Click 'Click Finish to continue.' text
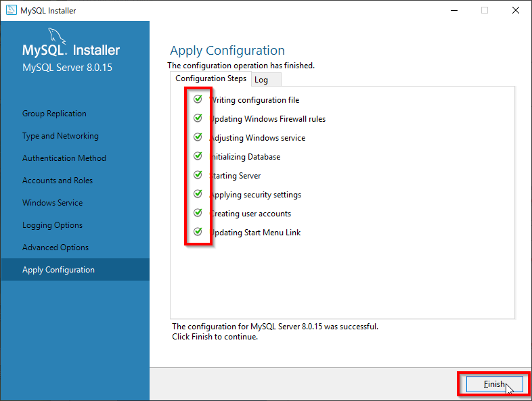The height and width of the screenshot is (401, 532). click(x=215, y=337)
